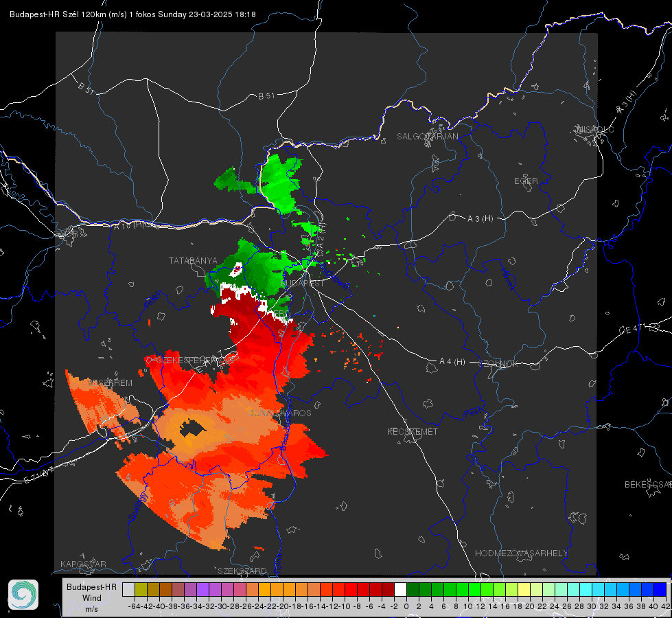This screenshot has width=672, height=618.
Task: Click the BÉKÉSCSABA city label
Action: 648,485
